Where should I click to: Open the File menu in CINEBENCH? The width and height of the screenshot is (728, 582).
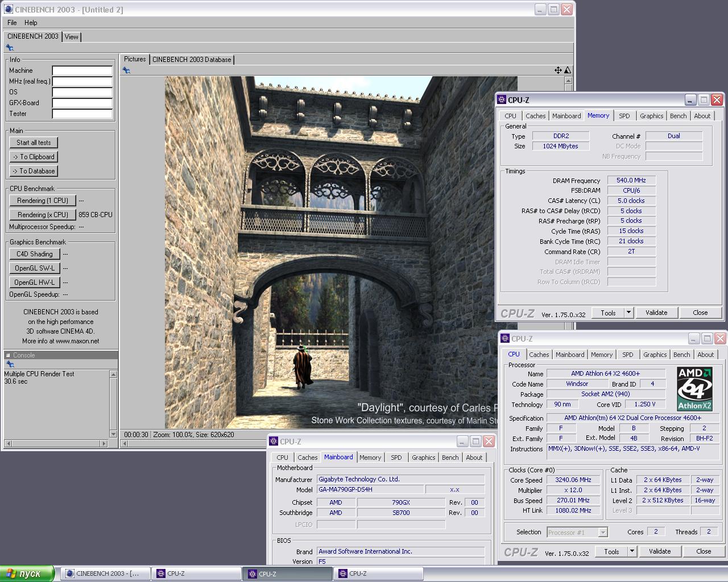(x=12, y=23)
